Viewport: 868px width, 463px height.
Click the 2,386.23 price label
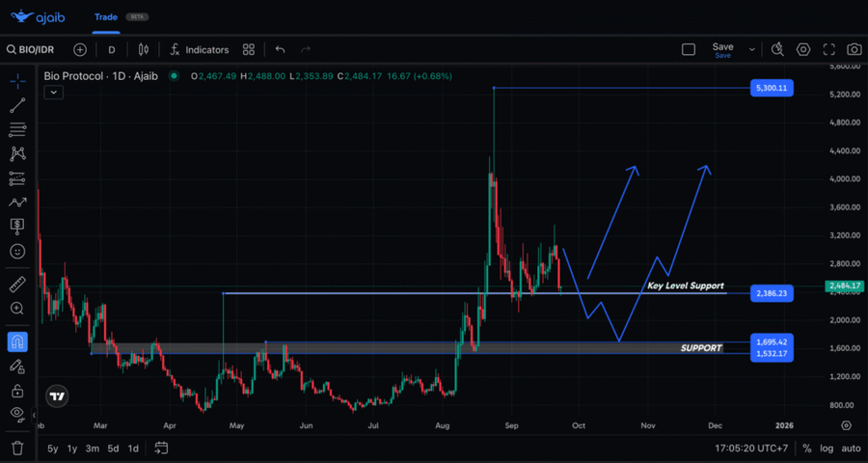click(x=772, y=293)
